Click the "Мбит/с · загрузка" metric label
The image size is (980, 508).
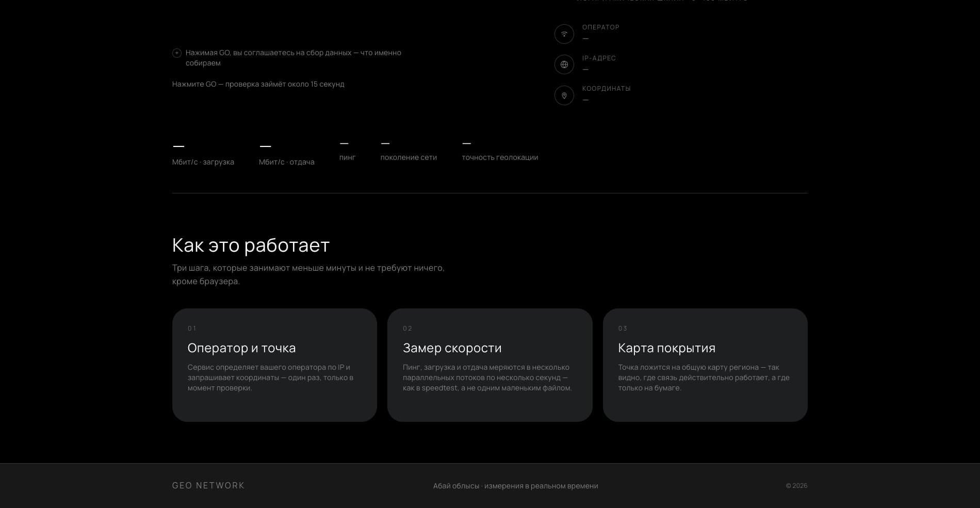(x=203, y=162)
